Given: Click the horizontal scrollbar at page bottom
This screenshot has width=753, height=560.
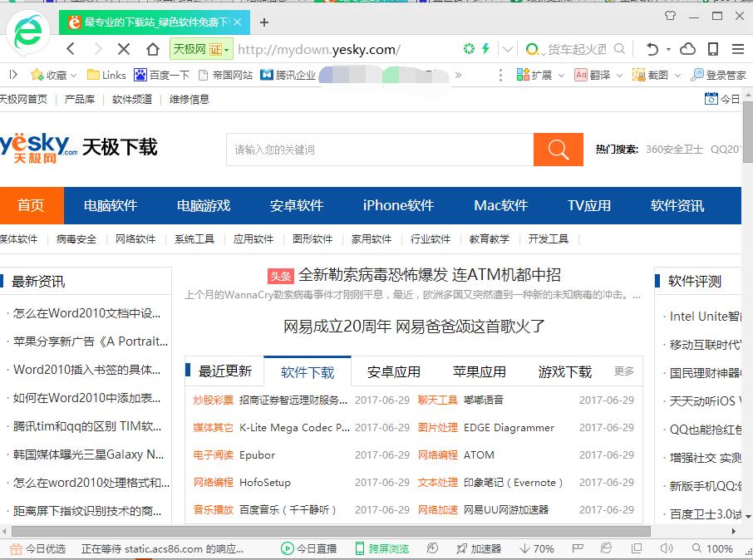Looking at the screenshot, I should click(332, 533).
